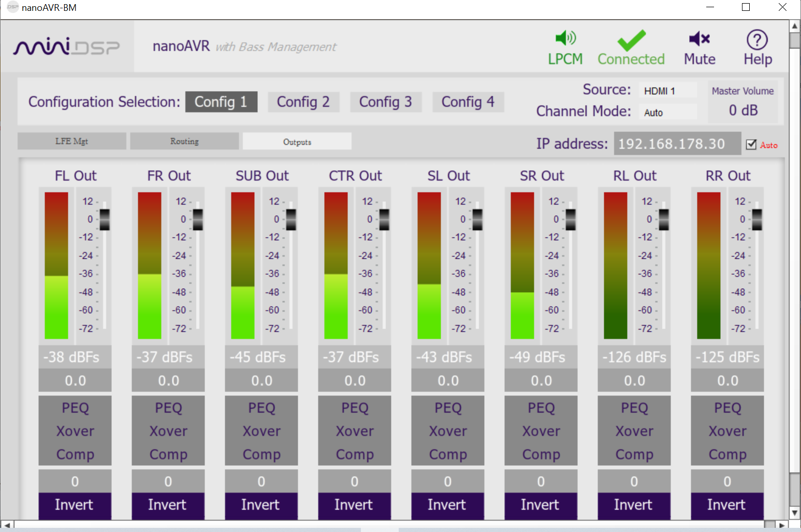This screenshot has width=801, height=532.
Task: Click the FR Out gain fader handle
Action: pos(198,219)
